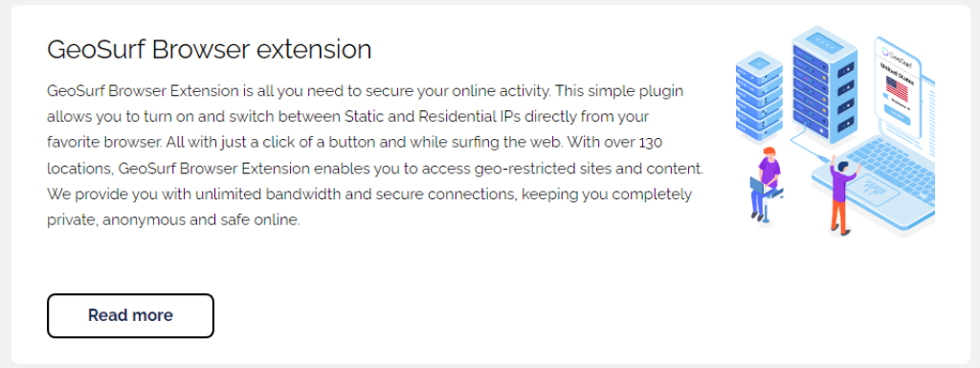Click the GeoSurf logo in extension popup
980x368 pixels.
point(897,55)
